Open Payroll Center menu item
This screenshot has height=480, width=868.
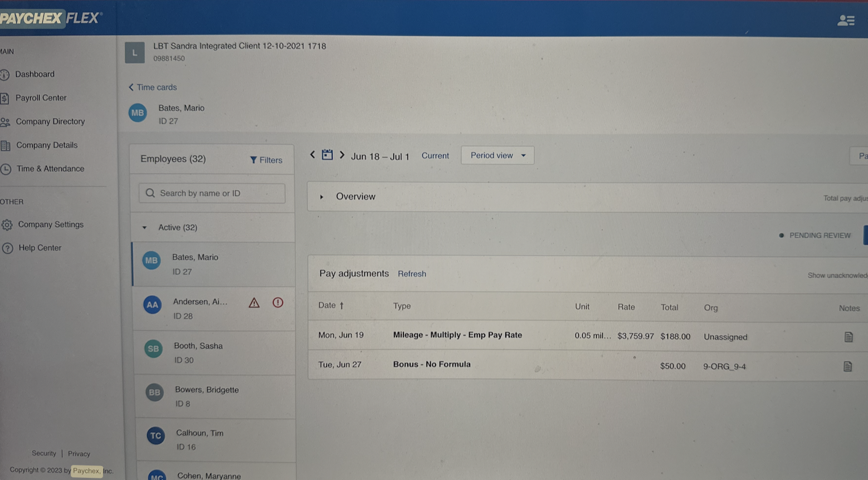click(41, 98)
